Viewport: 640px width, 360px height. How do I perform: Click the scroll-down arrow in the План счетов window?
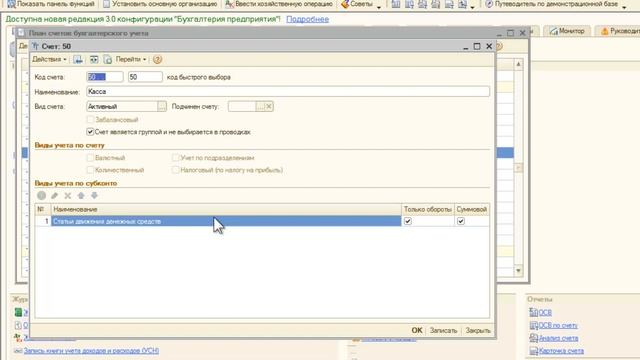click(x=518, y=271)
